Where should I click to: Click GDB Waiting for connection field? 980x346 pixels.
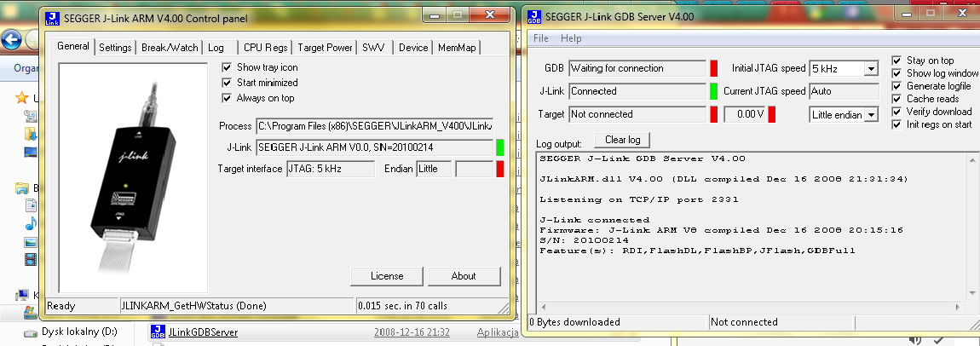[x=637, y=68]
